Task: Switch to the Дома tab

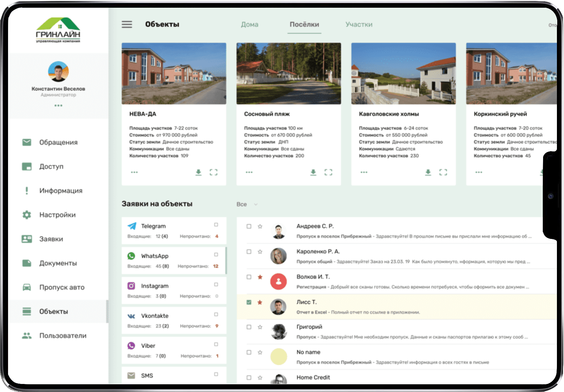Action: point(249,24)
